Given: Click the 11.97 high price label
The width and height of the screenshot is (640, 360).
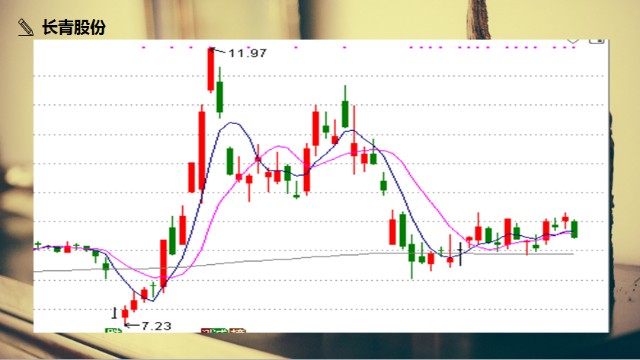Looking at the screenshot, I should 247,53.
